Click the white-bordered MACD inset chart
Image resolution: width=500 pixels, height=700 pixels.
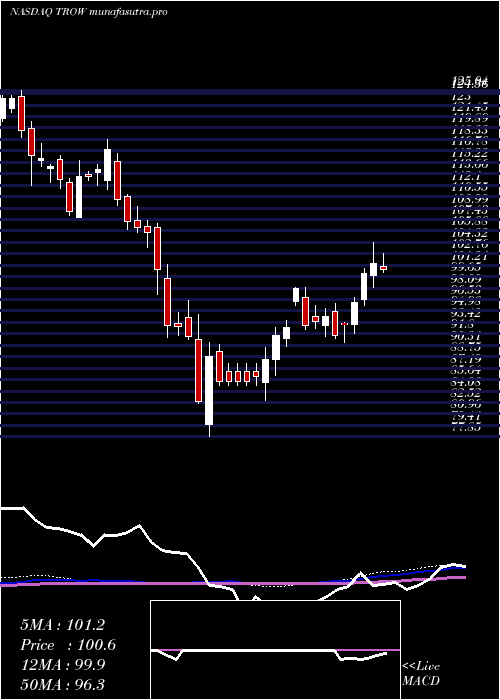pyautogui.click(x=275, y=650)
